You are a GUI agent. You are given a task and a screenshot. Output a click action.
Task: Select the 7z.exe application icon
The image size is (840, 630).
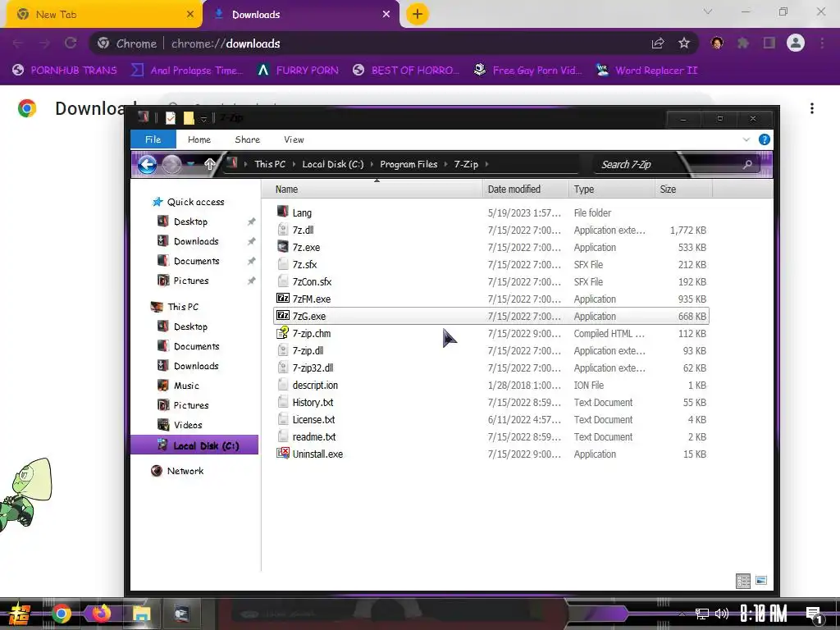283,246
